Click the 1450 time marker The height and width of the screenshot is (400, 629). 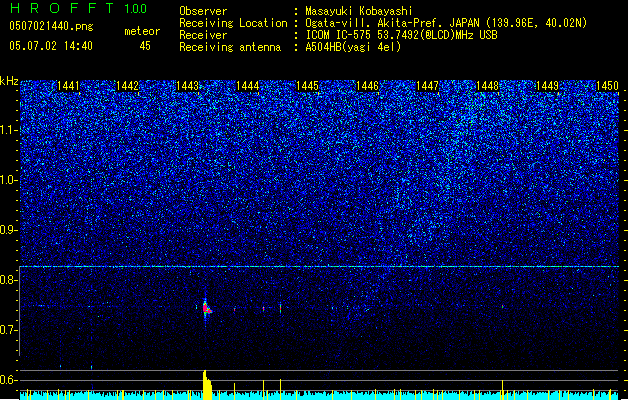(x=607, y=86)
